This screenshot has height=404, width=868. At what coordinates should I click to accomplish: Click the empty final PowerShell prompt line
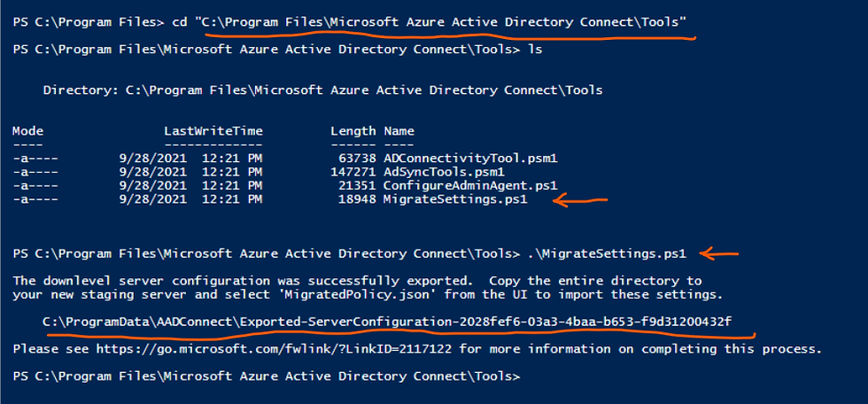coord(267,377)
